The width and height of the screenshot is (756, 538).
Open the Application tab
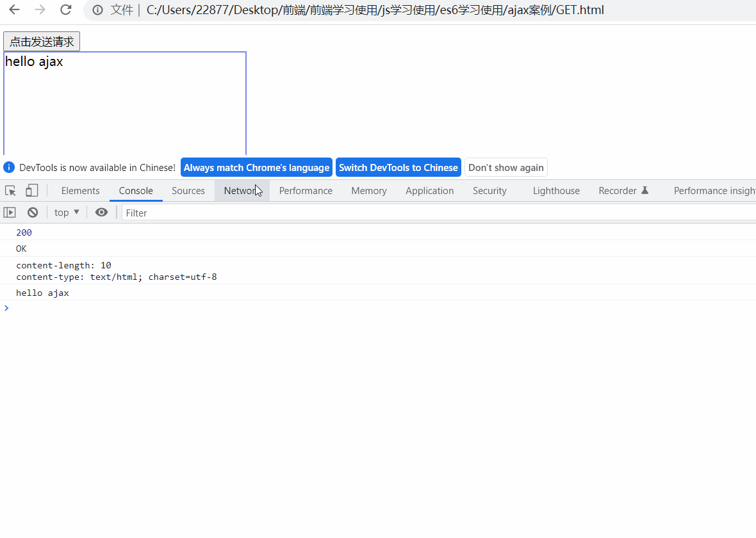point(430,190)
